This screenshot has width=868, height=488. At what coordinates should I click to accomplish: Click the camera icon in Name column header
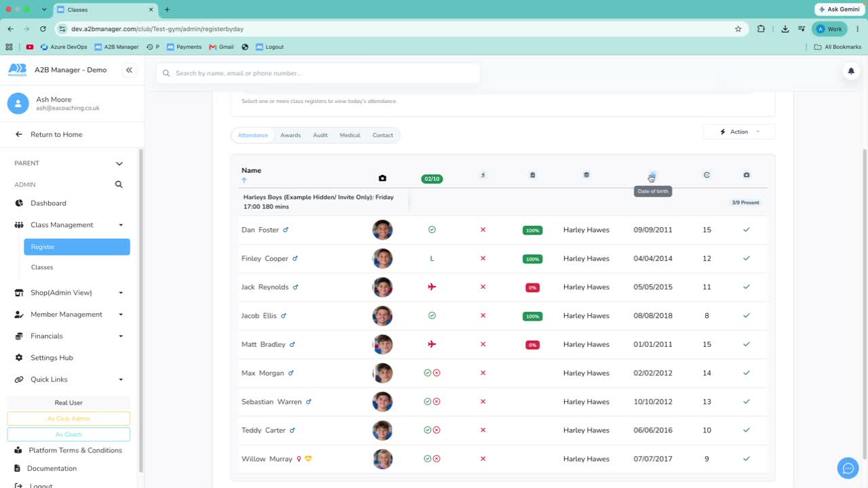click(382, 178)
